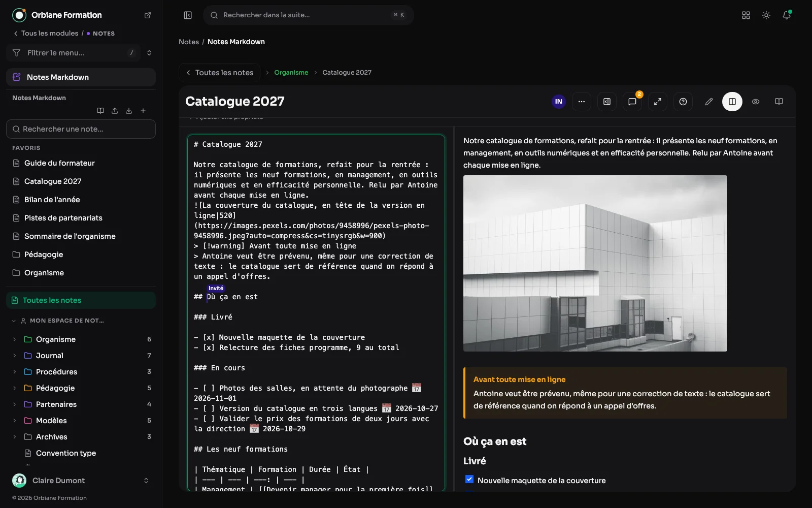Click the IN collaborator avatar
This screenshot has height=508, width=812.
coord(559,102)
